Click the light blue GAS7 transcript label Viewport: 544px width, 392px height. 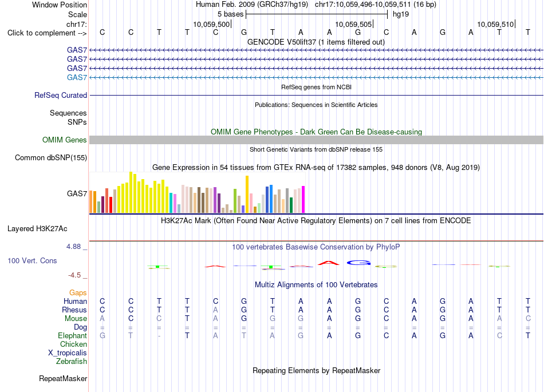click(x=77, y=77)
